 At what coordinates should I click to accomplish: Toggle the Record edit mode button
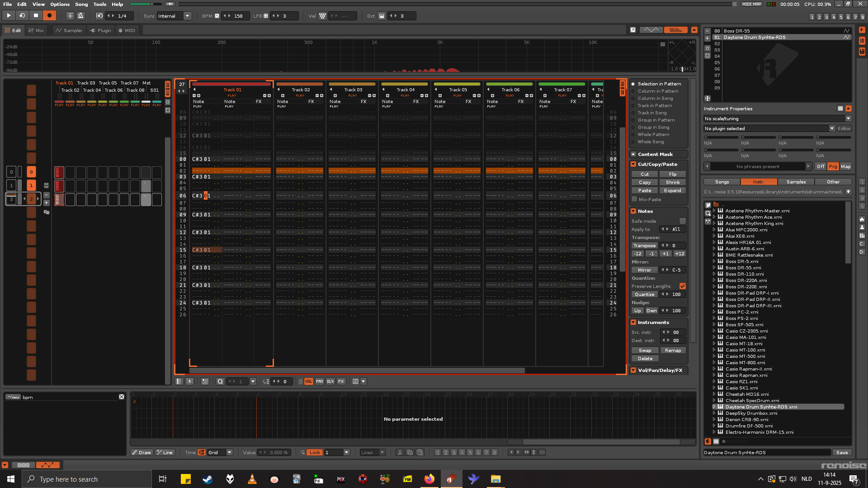pyautogui.click(x=49, y=16)
